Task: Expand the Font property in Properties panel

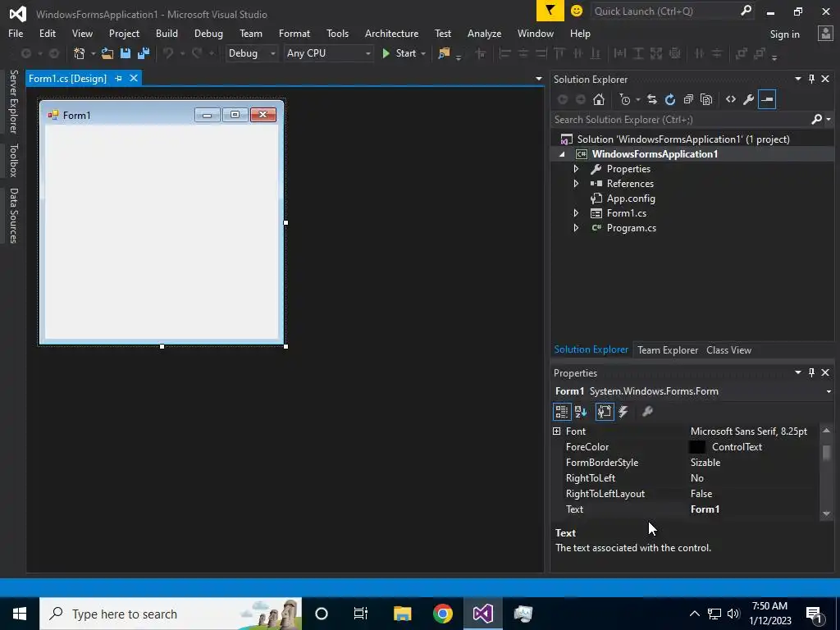Action: (x=557, y=431)
